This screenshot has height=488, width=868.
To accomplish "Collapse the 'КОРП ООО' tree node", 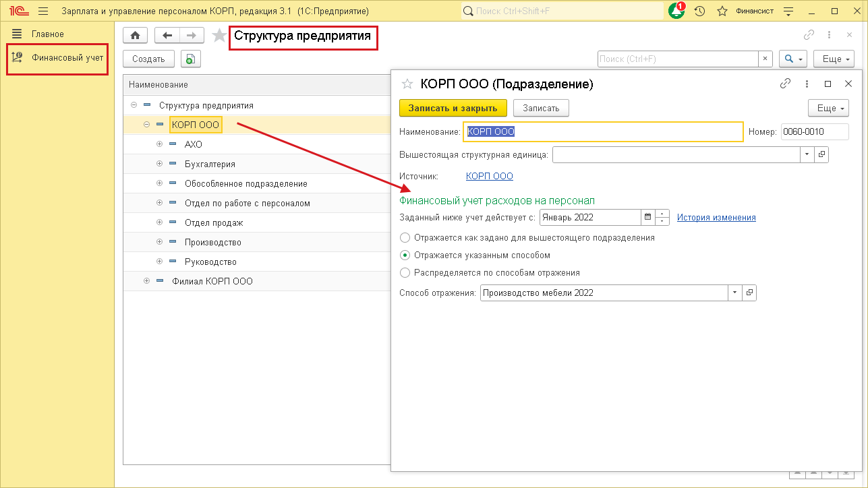I will tap(146, 125).
